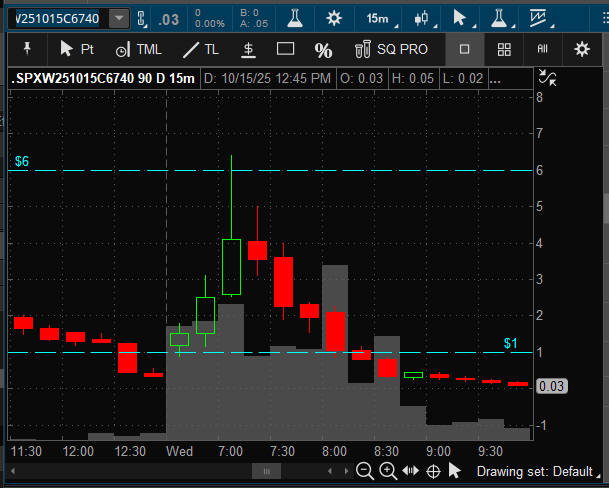Viewport: 609px width, 488px height.
Task: Open the cursor type menu in top toolbar
Action: 461,18
